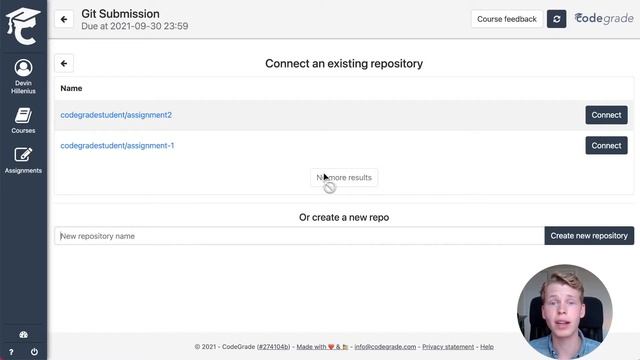Open help question mark icon

11,352
